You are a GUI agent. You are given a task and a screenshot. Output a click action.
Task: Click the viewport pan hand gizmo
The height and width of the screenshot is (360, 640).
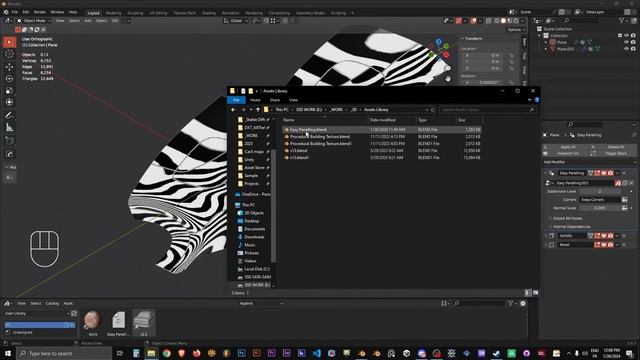coord(448,78)
